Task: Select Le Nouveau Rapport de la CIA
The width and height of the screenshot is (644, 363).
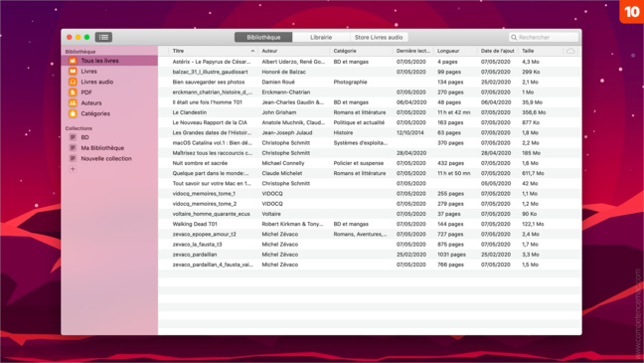Action: (x=370, y=122)
